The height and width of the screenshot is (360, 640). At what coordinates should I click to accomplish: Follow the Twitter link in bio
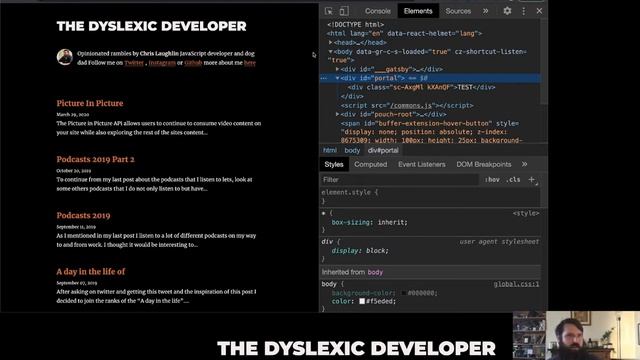134,63
